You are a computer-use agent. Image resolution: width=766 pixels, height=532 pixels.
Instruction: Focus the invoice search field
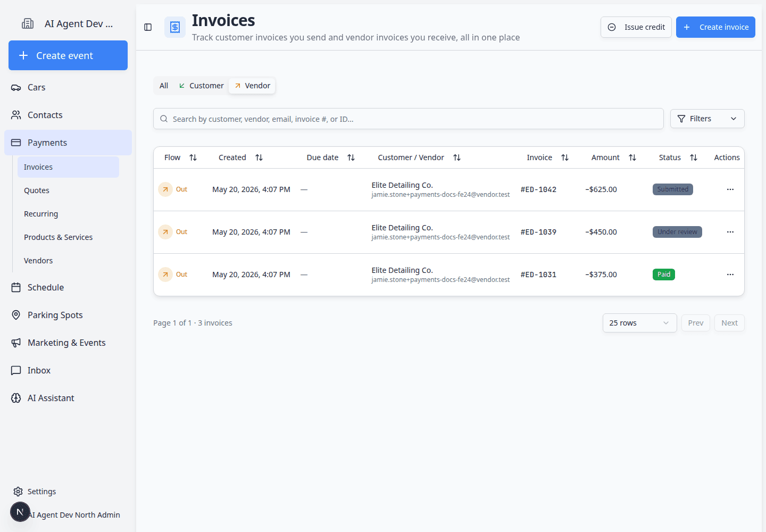409,119
